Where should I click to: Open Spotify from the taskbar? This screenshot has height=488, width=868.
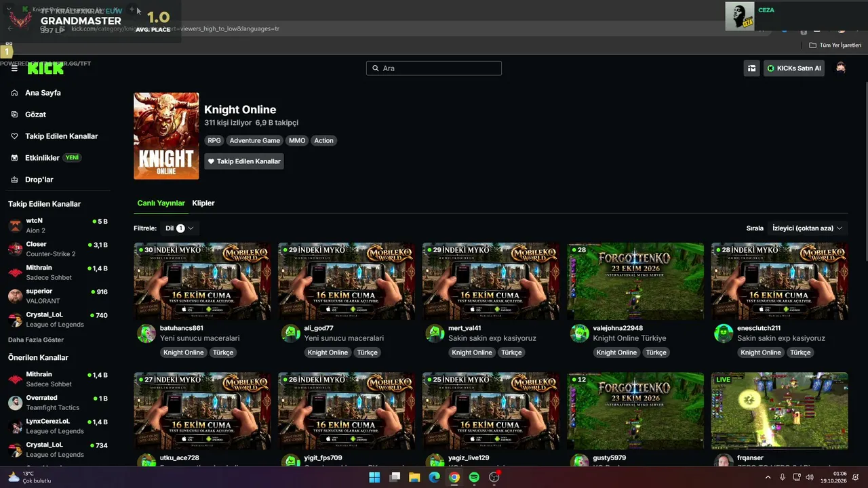474,477
